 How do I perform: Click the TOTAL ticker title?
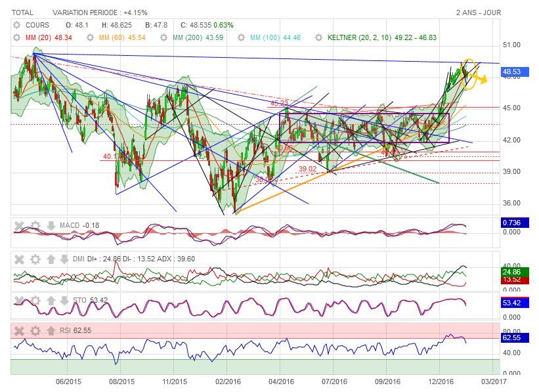pyautogui.click(x=23, y=12)
